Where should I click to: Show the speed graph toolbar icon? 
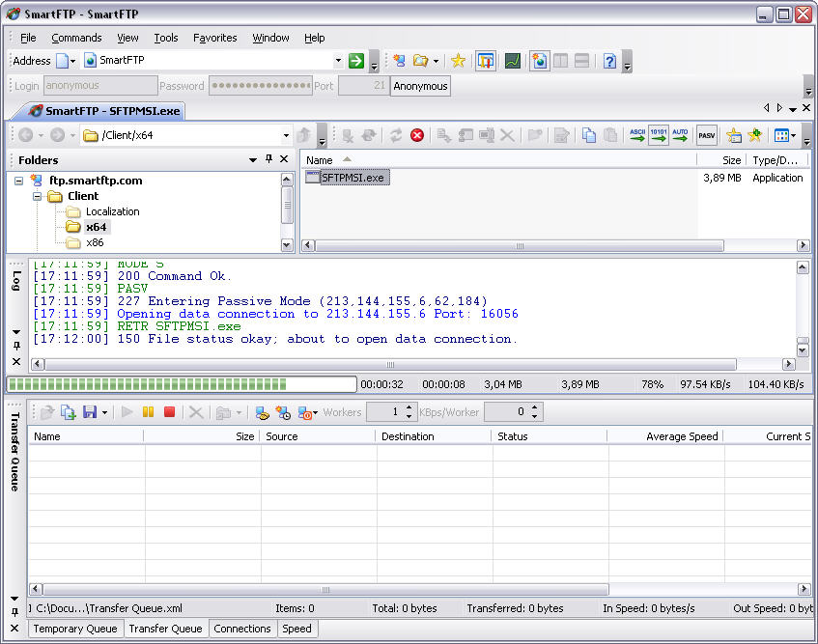[x=512, y=61]
